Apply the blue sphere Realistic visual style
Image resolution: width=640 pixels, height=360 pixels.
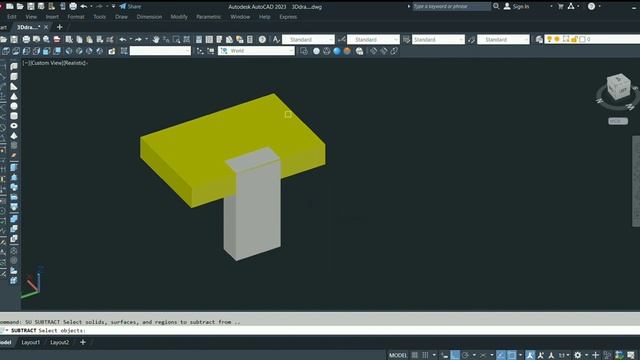[337, 51]
